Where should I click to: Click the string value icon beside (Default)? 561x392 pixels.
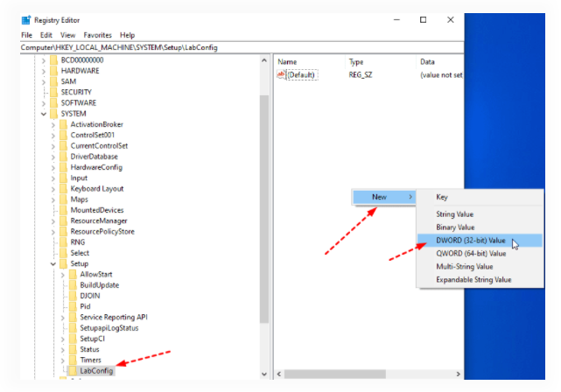(281, 74)
